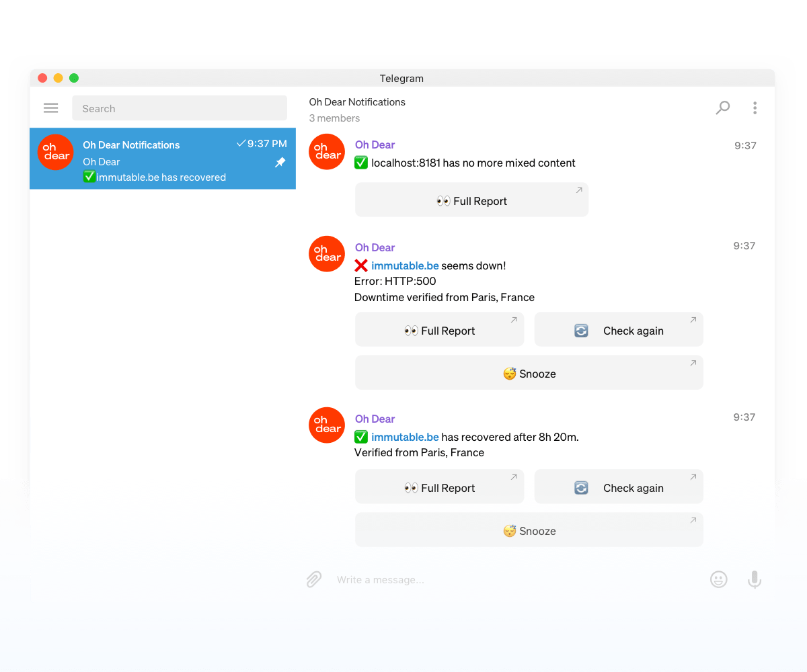Snooze the immutable.be downtime alert
The height and width of the screenshot is (672, 807).
click(x=529, y=372)
